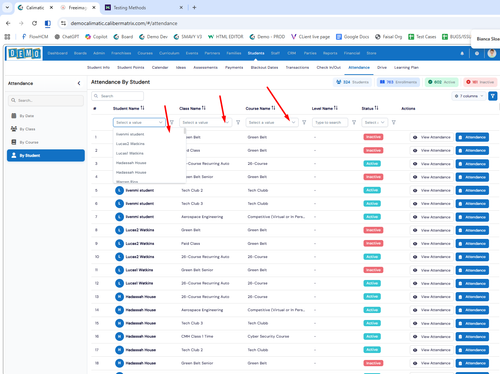Click the 602 Active badge

tap(441, 82)
